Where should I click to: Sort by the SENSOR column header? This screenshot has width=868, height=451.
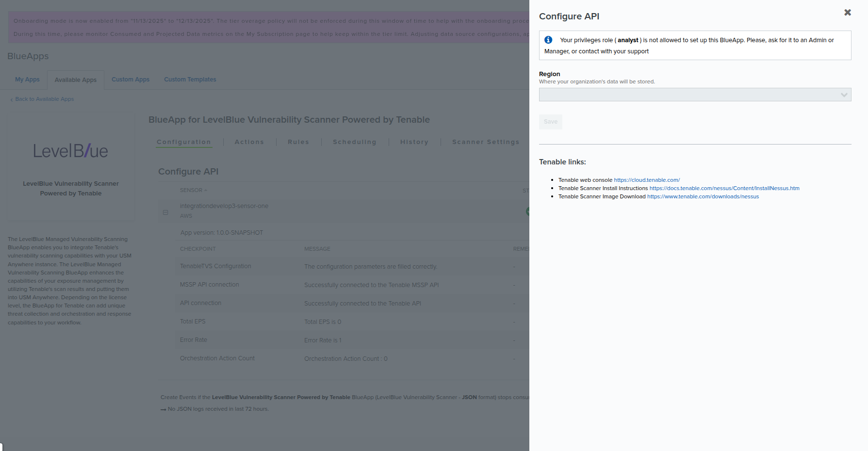(x=193, y=190)
